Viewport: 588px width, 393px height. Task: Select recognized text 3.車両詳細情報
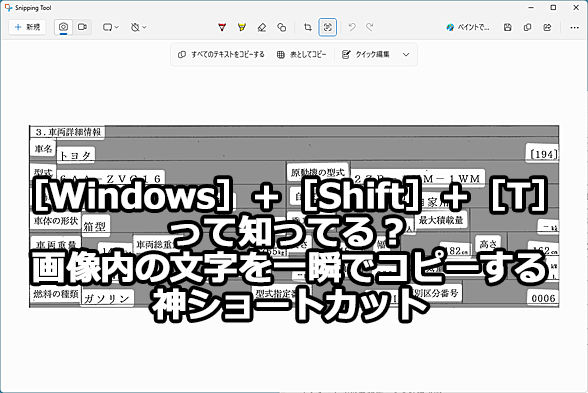point(68,132)
